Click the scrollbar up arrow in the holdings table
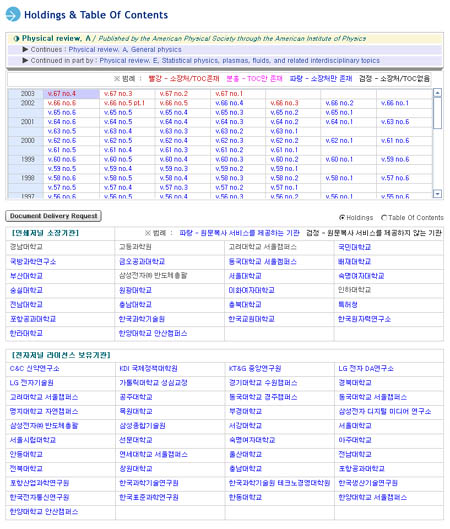Screen dimensions: 450x529 click(x=437, y=92)
